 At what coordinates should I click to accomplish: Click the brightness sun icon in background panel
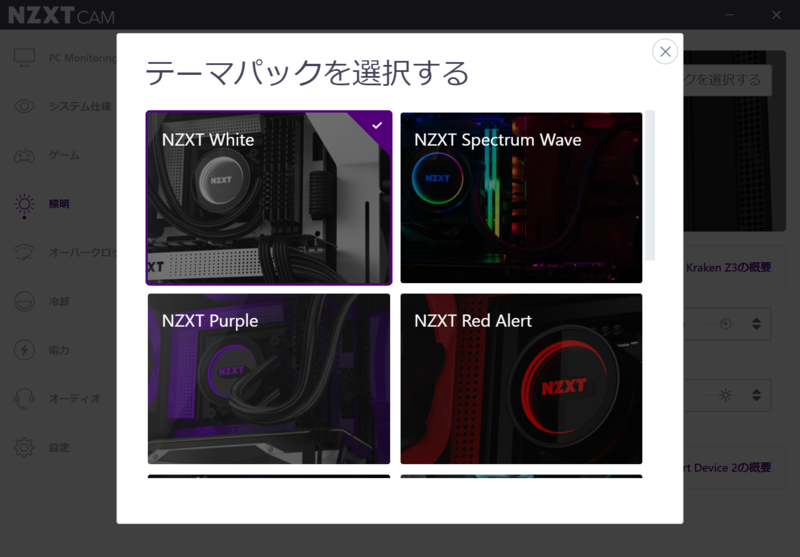pyautogui.click(x=726, y=395)
